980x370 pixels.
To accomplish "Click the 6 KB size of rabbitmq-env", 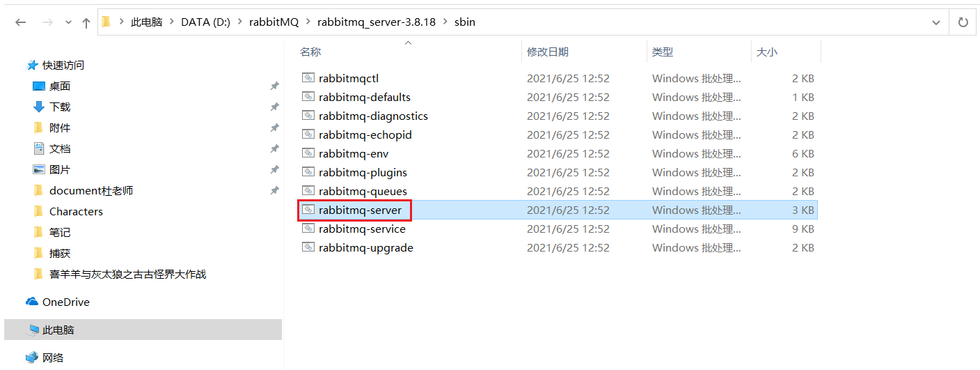I will coord(803,153).
